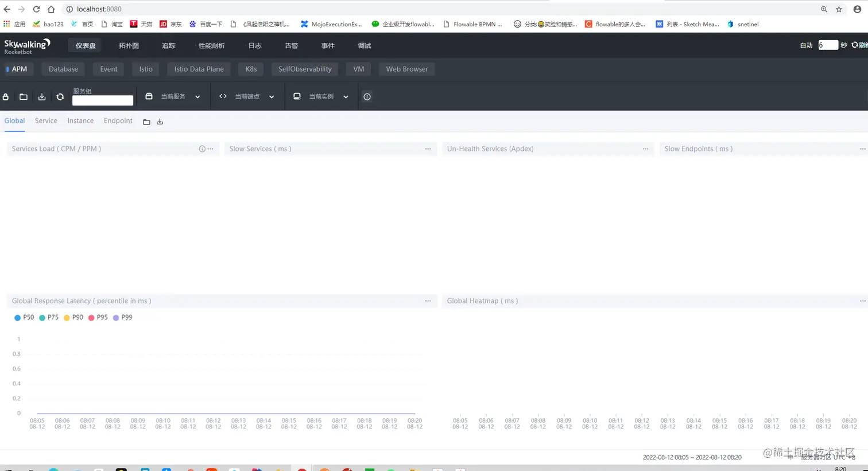Toggle the P75 series in the legend
Viewport: 868px width, 471px height.
[49, 317]
